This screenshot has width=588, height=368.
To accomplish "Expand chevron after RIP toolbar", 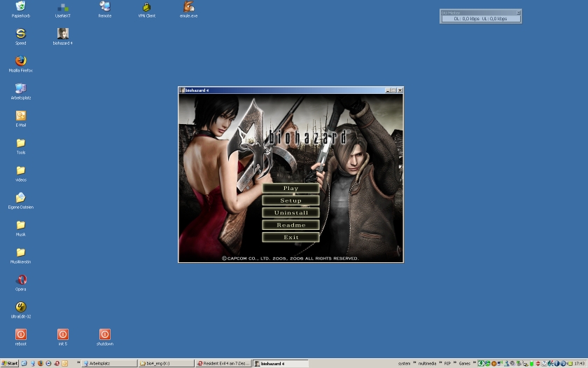I will (455, 362).
